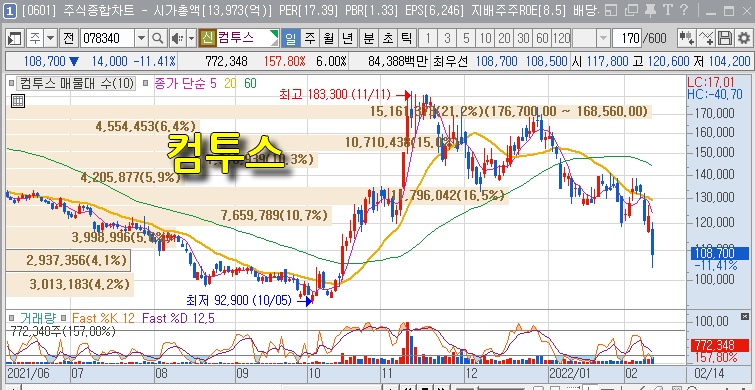This screenshot has width=755, height=390.
Task: Select the 월 monthly period tab
Action: coord(328,38)
